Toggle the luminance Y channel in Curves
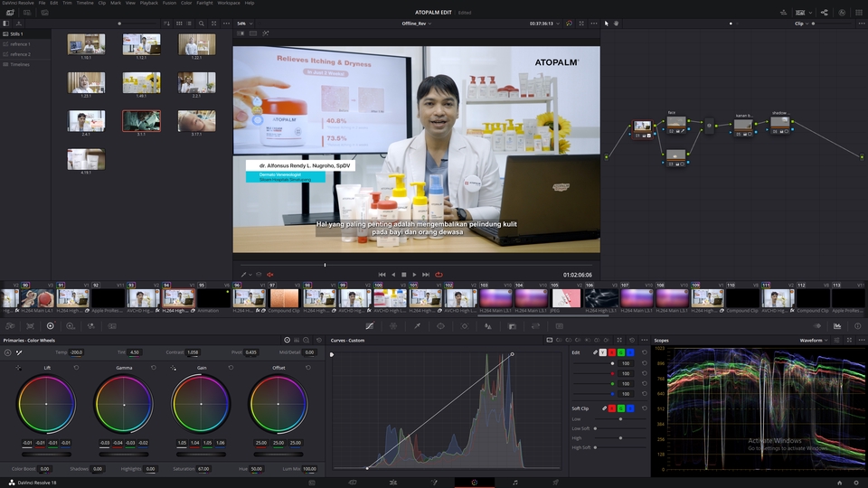The height and width of the screenshot is (488, 868). point(603,352)
